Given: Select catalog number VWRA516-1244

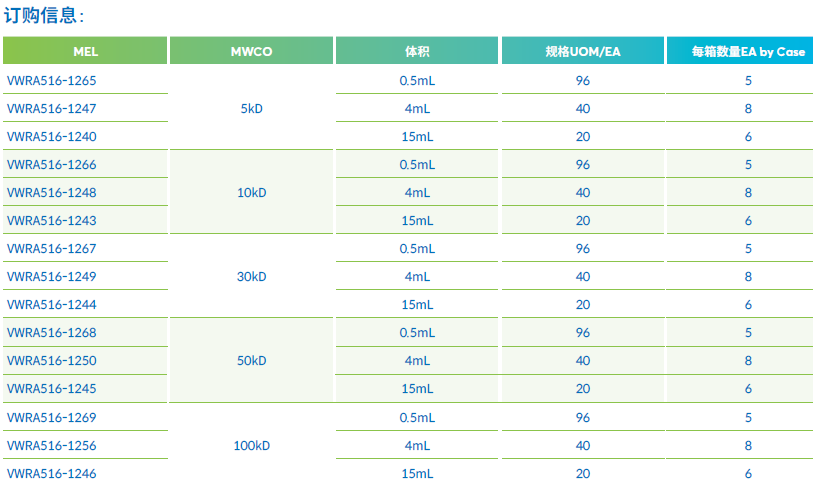Looking at the screenshot, I should [51, 304].
